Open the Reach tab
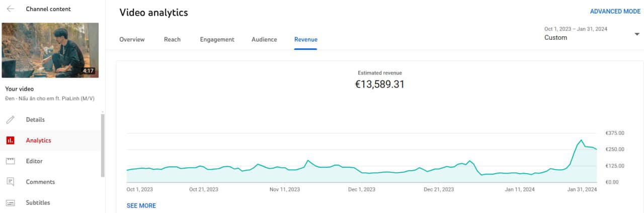The image size is (644, 213). [172, 39]
